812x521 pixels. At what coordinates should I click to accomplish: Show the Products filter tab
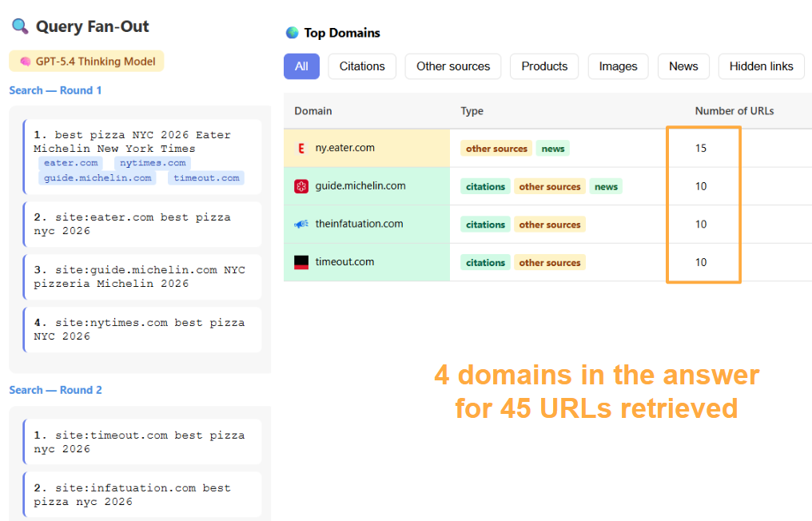point(544,66)
